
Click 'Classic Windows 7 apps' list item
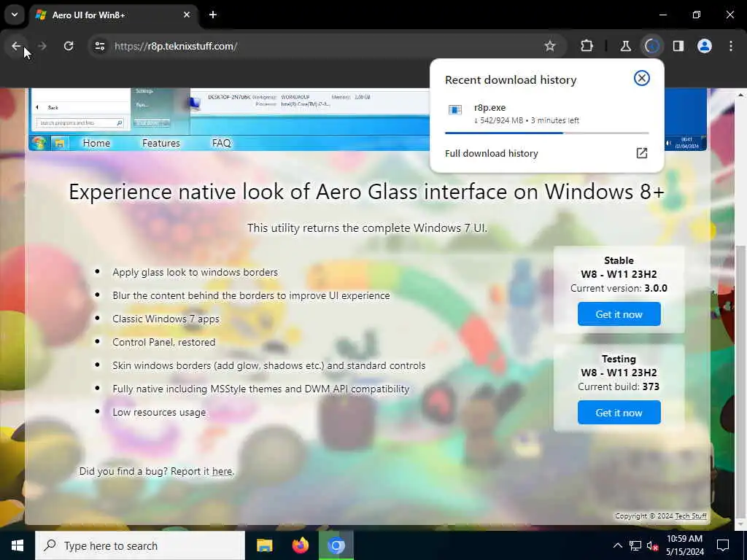coord(166,319)
